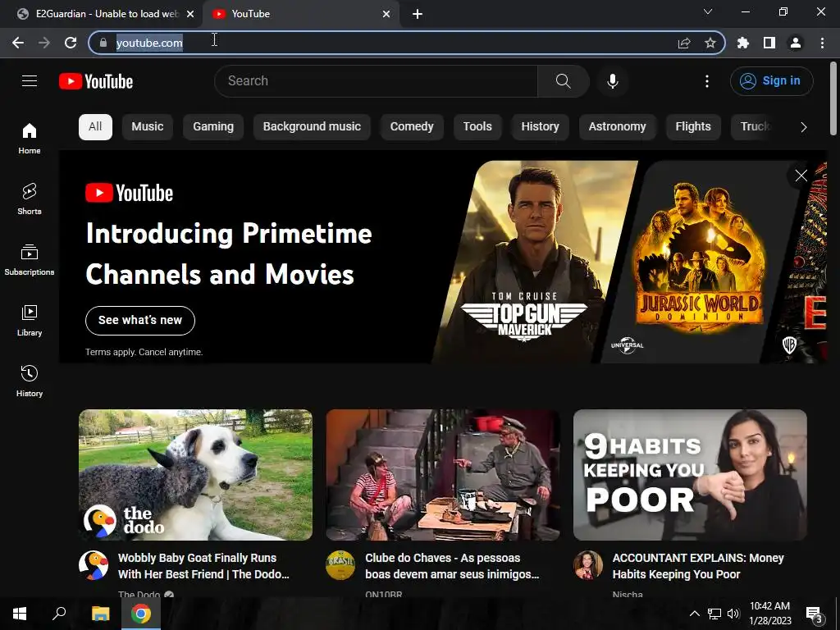Open the Windows Start menu
Viewport: 840px width, 630px height.
coord(20,614)
